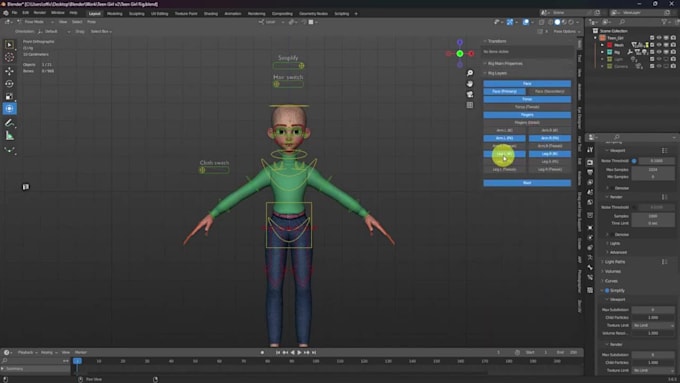The height and width of the screenshot is (383, 680).
Task: Toggle viewport Noise Threshold checkbox
Action: click(x=634, y=161)
